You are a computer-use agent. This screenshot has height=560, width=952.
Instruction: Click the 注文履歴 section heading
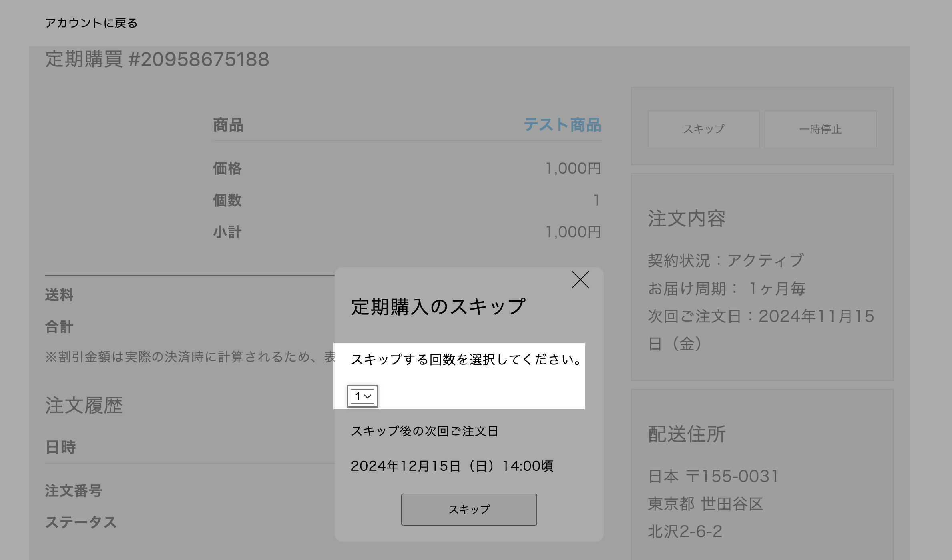84,405
